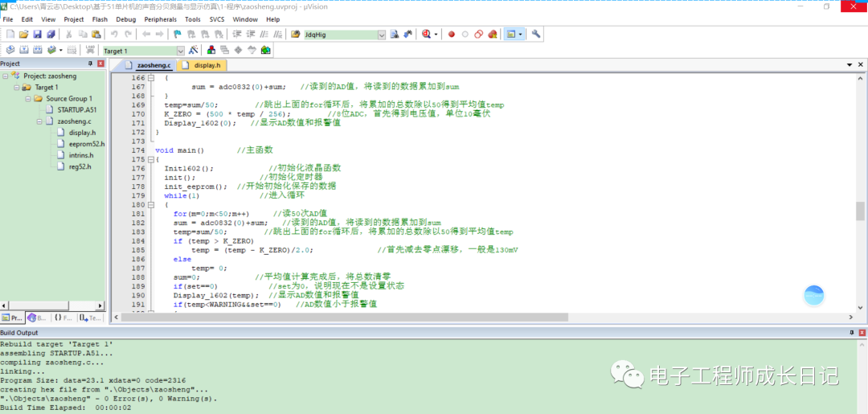868x414 pixels.
Task: Create a new file with New icon
Action: point(10,34)
